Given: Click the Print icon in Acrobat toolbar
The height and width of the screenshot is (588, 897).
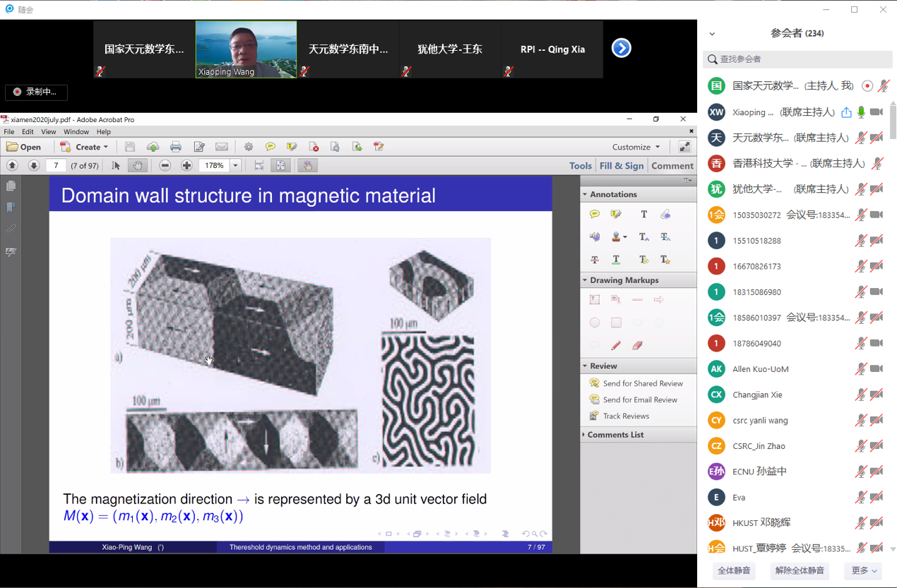Looking at the screenshot, I should (176, 147).
